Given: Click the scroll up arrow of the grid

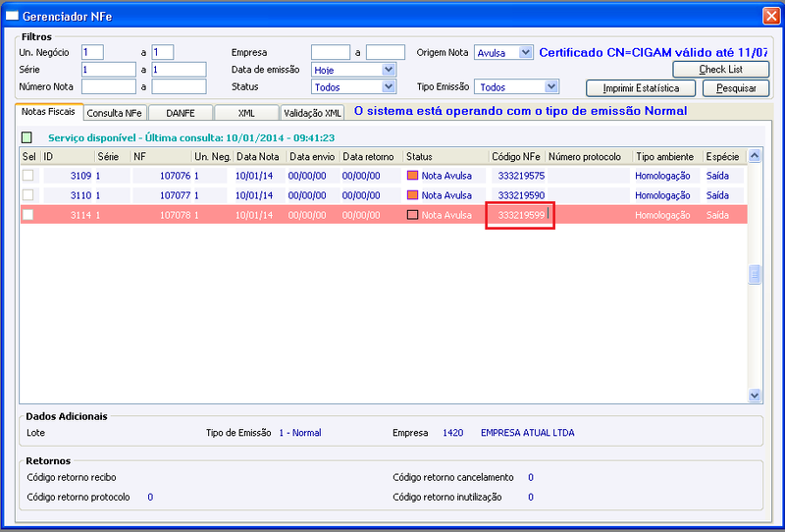Looking at the screenshot, I should 755,156.
